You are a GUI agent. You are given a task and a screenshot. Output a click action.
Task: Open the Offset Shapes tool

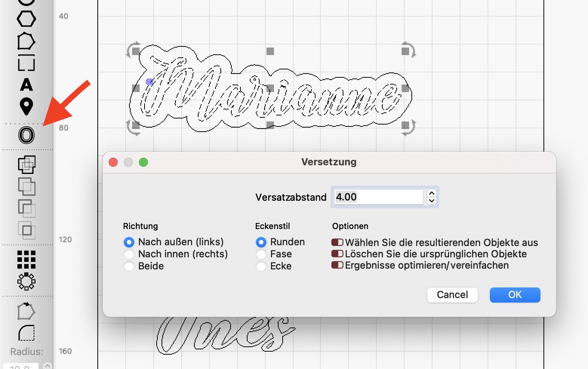point(26,135)
